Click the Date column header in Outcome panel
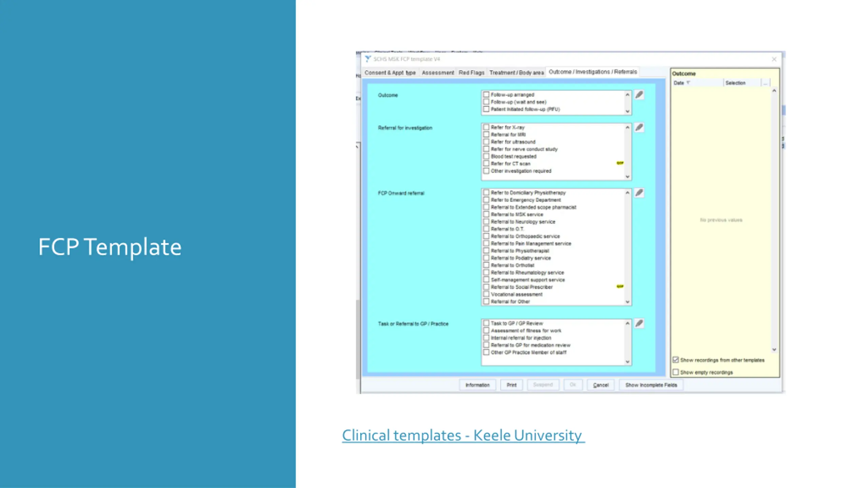The width and height of the screenshot is (868, 488). (x=698, y=83)
